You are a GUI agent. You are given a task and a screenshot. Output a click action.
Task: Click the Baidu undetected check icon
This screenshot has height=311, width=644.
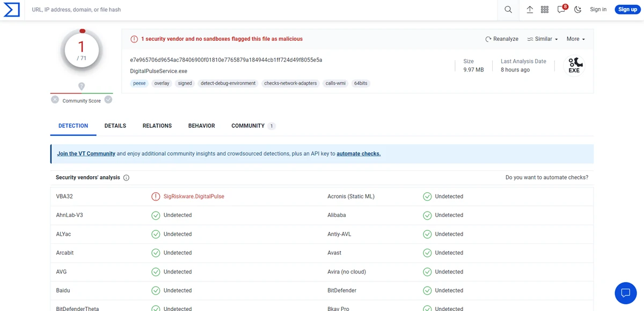[x=156, y=291]
